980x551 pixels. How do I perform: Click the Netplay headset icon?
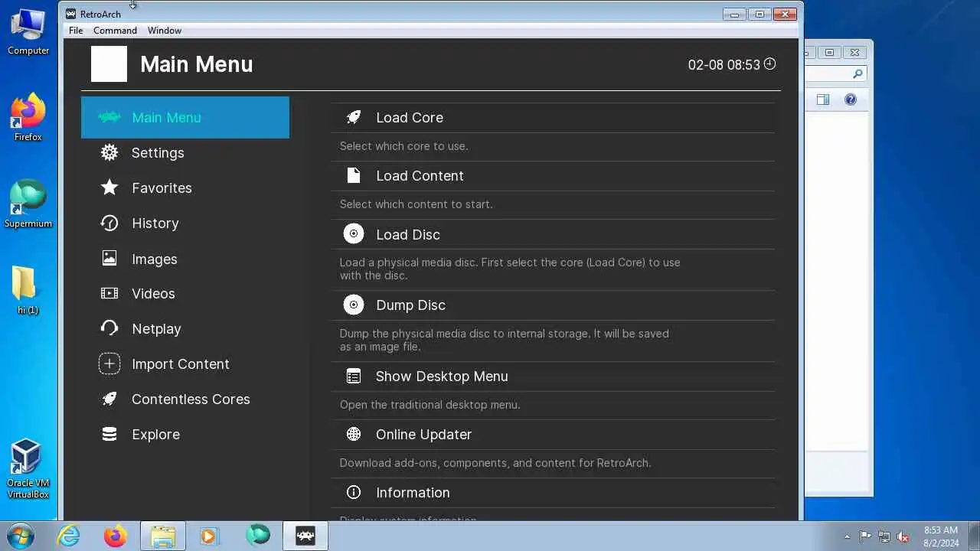tap(109, 328)
